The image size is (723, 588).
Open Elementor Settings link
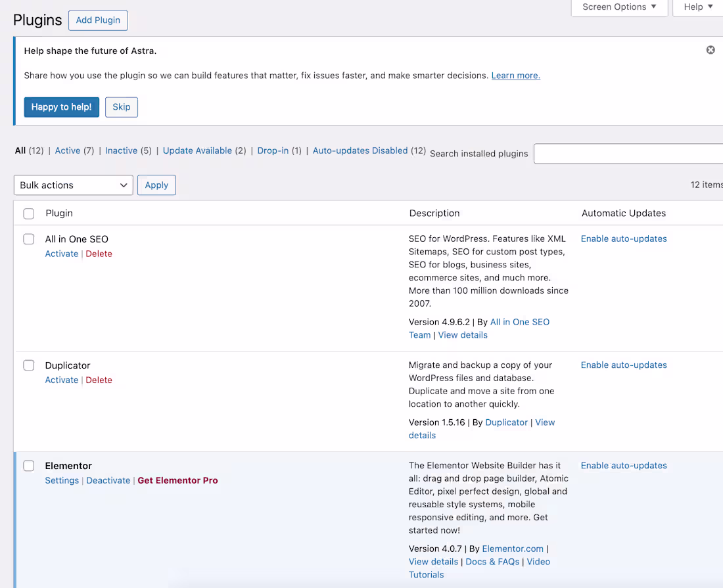(x=62, y=481)
